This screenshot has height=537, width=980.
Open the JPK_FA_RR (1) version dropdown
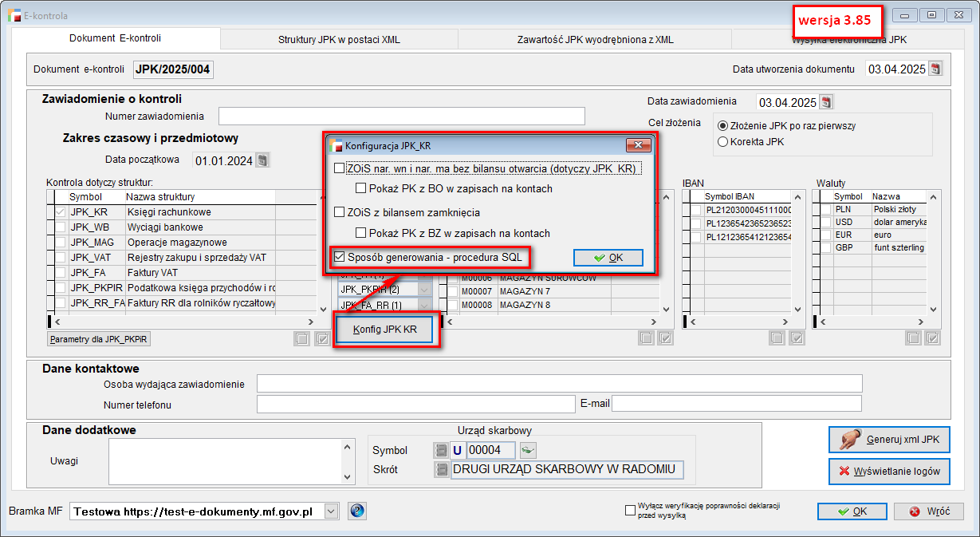point(424,305)
